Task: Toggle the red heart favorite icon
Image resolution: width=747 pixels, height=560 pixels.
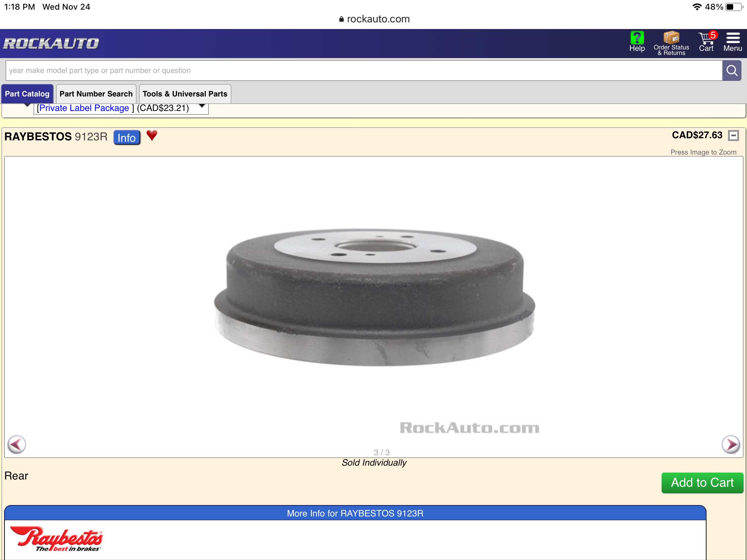Action: tap(152, 136)
